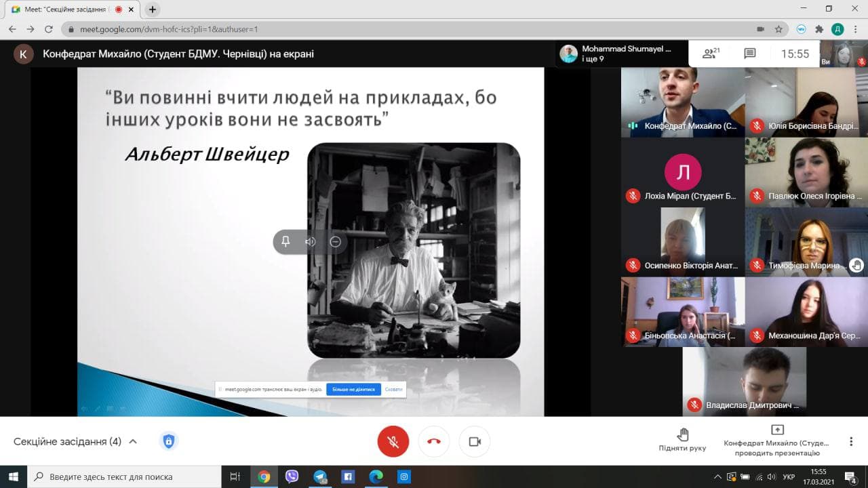Select Владислав Дмитрович's video tile
868x488 pixels.
point(745,382)
